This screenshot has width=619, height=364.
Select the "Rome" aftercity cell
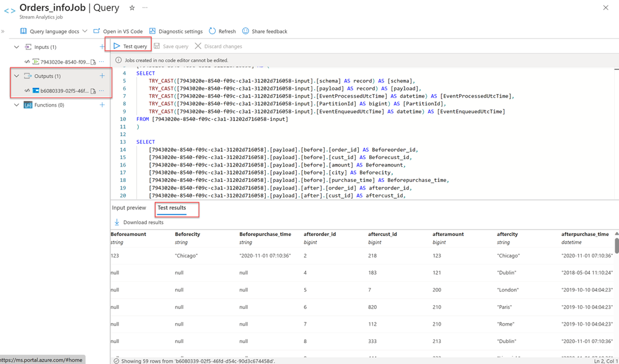[x=506, y=324]
